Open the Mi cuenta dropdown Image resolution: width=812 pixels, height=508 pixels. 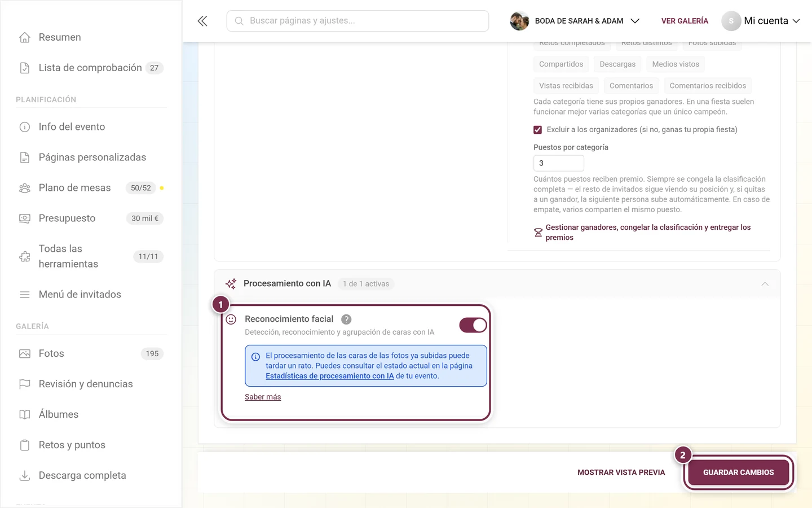pos(761,21)
